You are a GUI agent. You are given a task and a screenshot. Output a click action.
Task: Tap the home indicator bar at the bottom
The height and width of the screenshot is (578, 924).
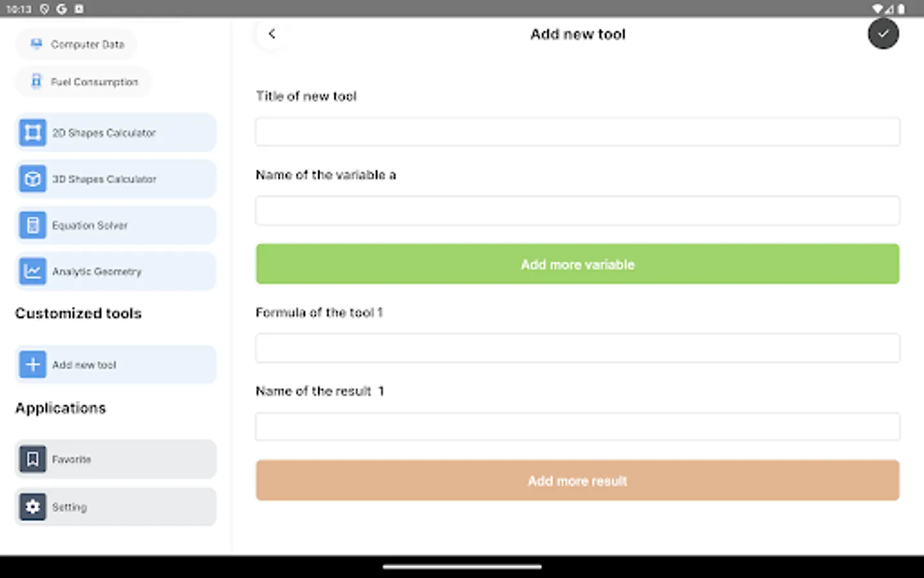pos(461,567)
